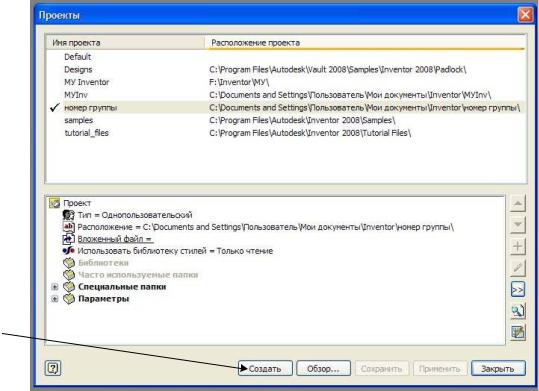
Task: Click the Inventor 2008\Samples\ path cell
Action: coord(302,120)
